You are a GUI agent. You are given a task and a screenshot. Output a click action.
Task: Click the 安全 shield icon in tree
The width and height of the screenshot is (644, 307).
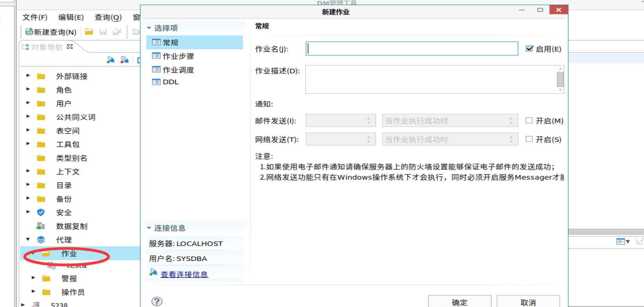click(41, 212)
